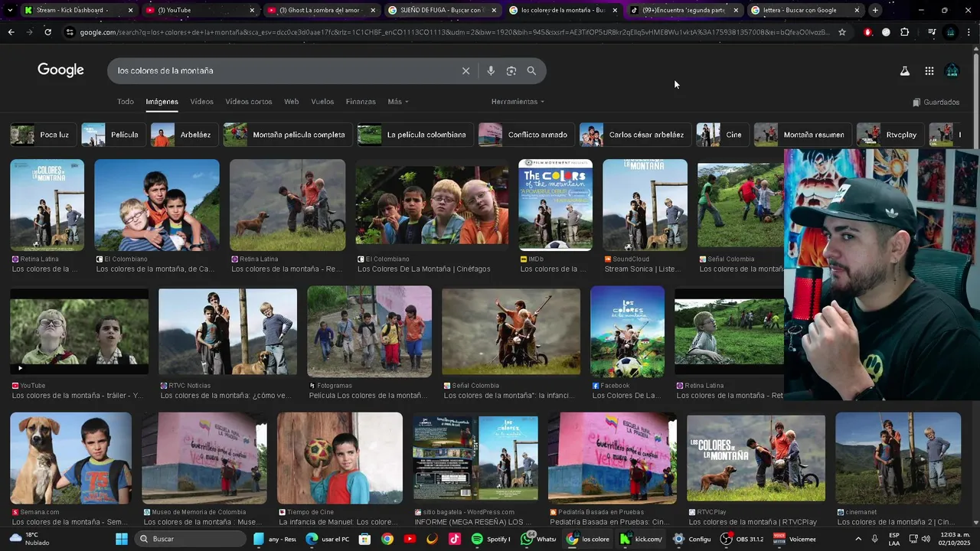Filter by La película colombiana chip

(414, 135)
